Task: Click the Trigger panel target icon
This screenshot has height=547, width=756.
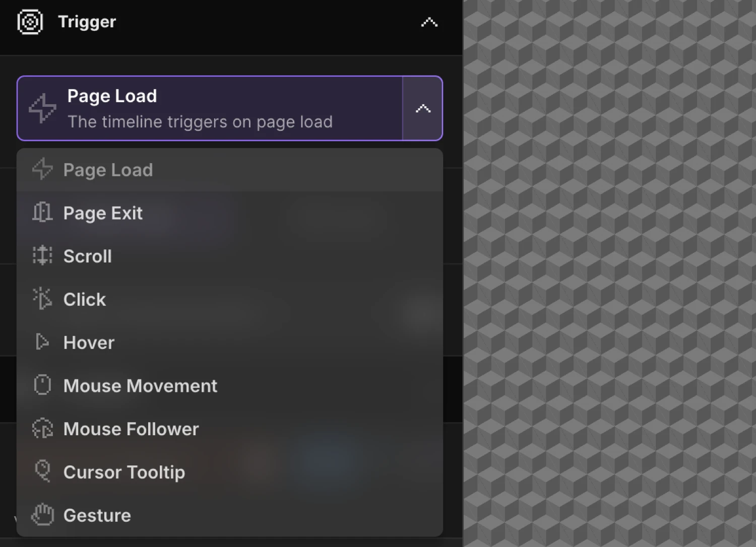Action: point(29,22)
